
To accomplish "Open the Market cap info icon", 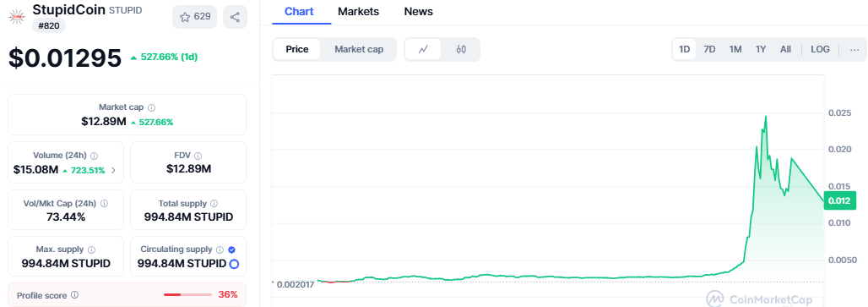I will pos(152,107).
